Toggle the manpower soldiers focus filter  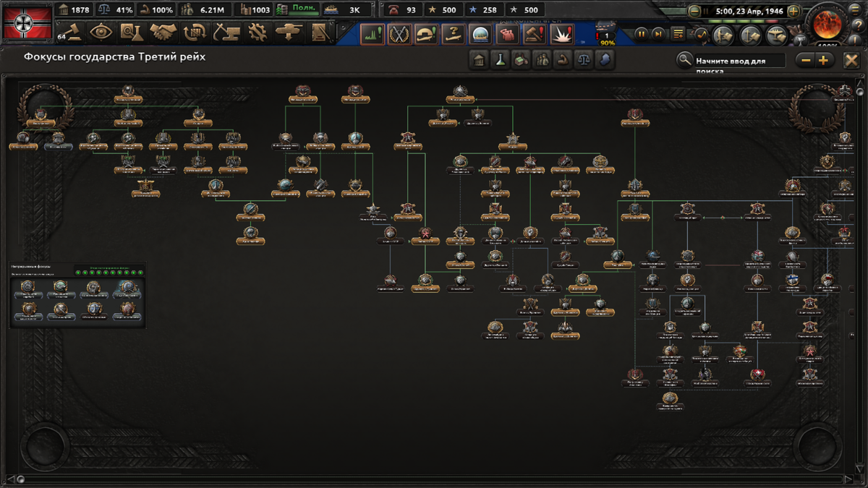coord(542,60)
